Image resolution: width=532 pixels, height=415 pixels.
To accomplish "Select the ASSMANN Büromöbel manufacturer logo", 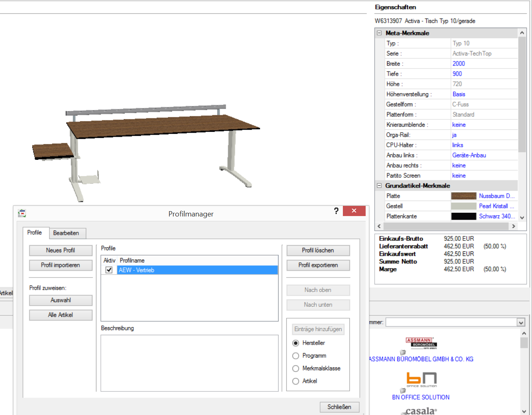I will [x=421, y=343].
